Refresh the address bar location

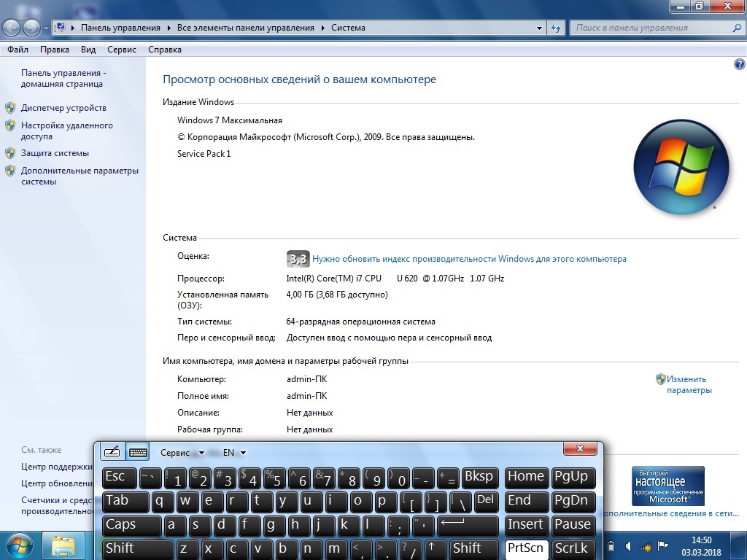[556, 28]
